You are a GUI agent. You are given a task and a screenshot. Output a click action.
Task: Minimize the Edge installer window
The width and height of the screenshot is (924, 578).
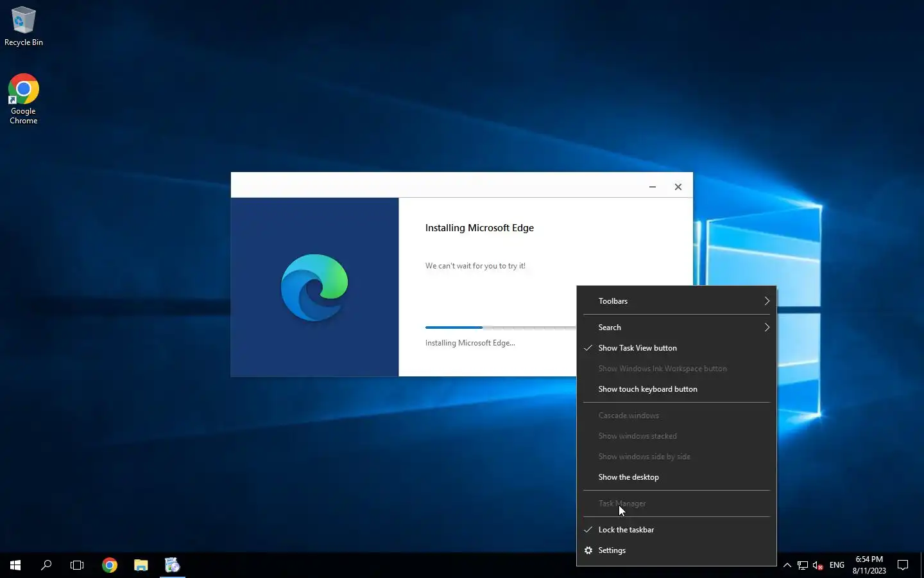pos(653,187)
